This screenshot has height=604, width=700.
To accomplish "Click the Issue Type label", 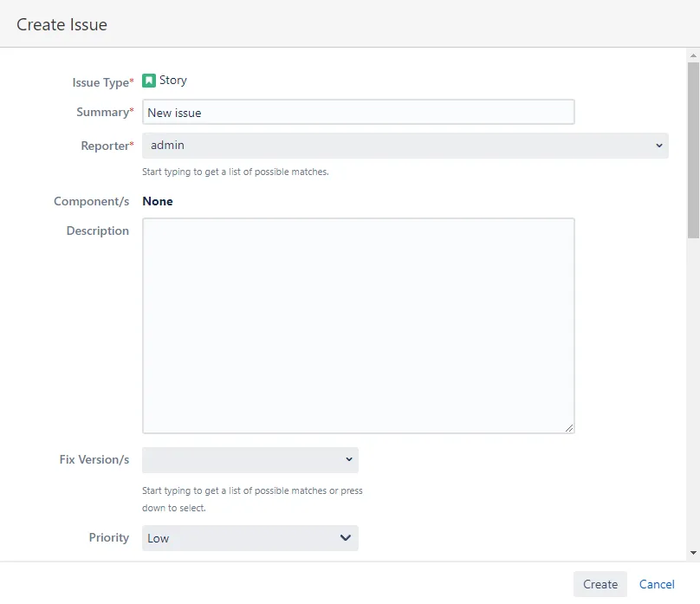I will click(103, 82).
